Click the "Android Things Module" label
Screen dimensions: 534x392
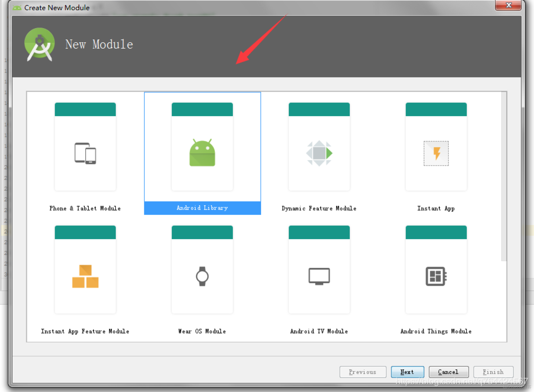(436, 332)
